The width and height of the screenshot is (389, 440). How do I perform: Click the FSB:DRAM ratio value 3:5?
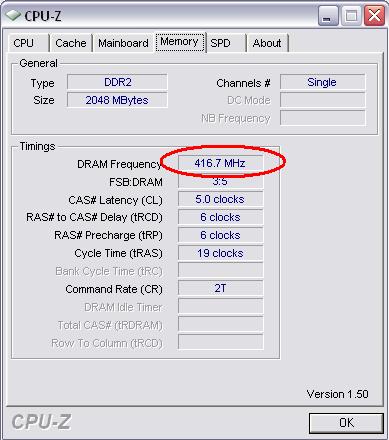[220, 181]
